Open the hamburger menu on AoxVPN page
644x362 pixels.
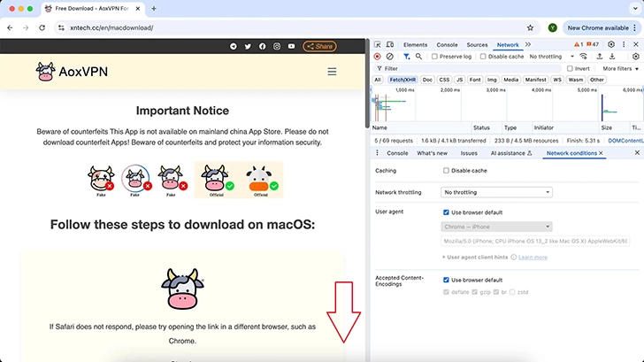click(x=332, y=72)
